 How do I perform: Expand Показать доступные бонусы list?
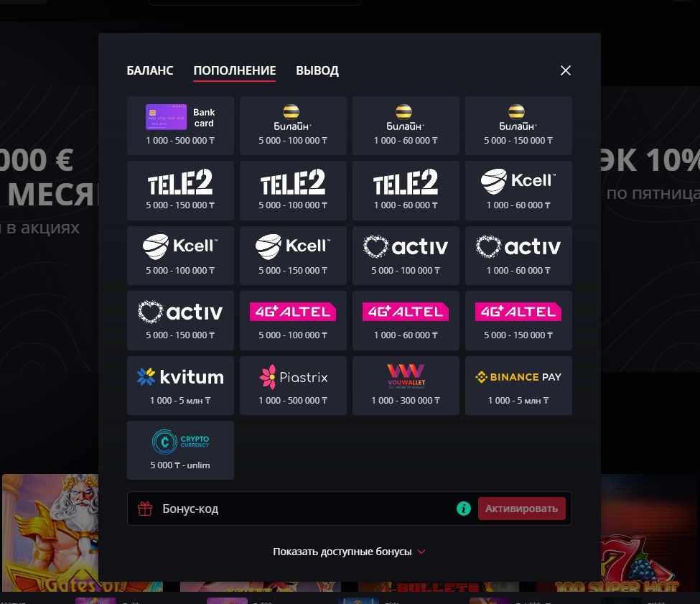[349, 552]
